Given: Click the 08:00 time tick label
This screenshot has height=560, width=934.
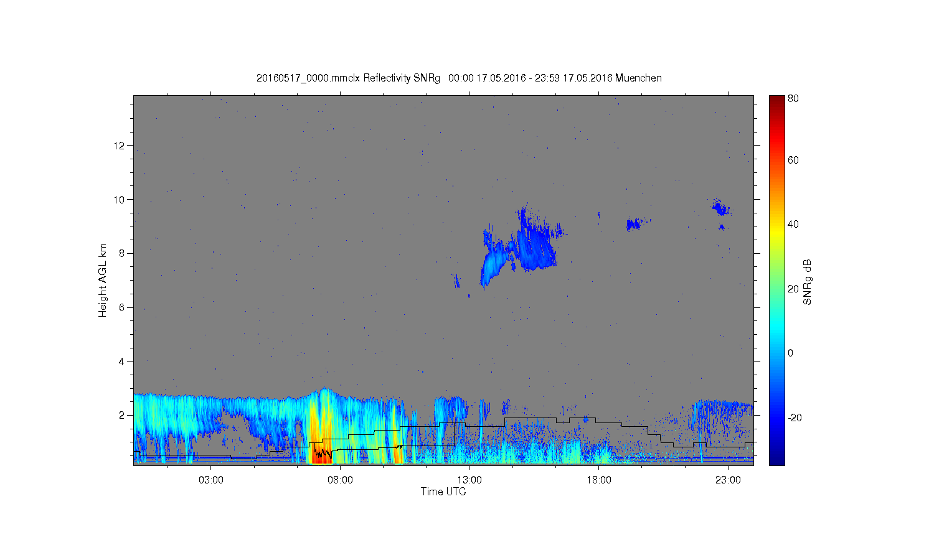Looking at the screenshot, I should click(340, 480).
